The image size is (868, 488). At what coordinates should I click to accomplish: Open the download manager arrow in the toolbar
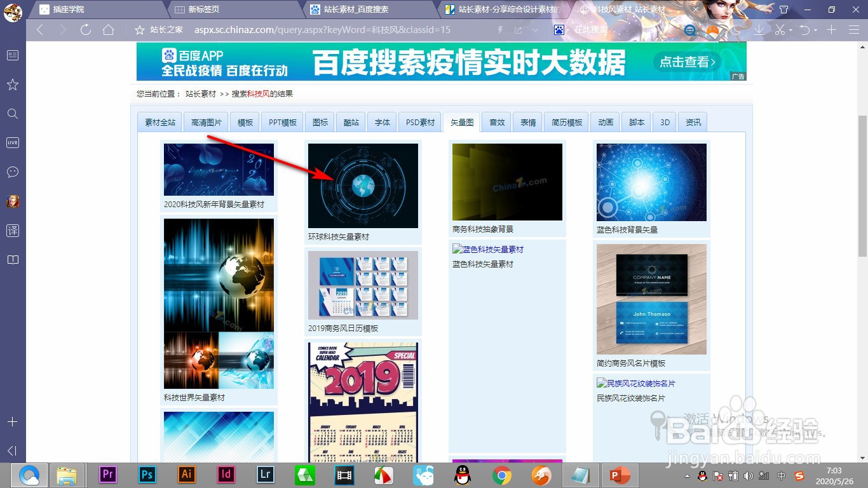[x=759, y=29]
